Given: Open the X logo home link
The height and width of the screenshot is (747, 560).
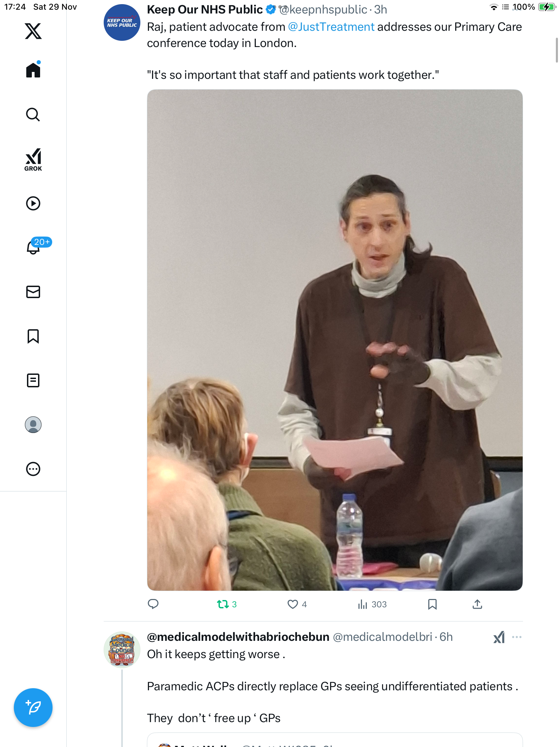Looking at the screenshot, I should pos(33,31).
